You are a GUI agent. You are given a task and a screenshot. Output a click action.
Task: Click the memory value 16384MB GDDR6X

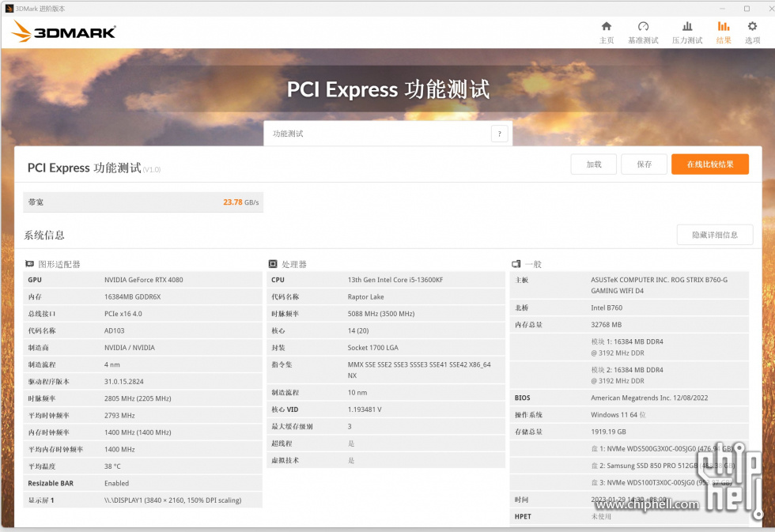[x=133, y=296]
